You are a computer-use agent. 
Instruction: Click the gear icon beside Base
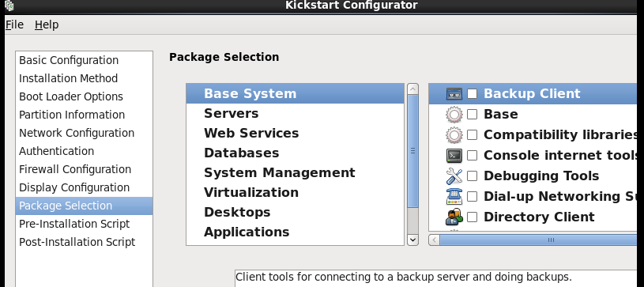454,115
